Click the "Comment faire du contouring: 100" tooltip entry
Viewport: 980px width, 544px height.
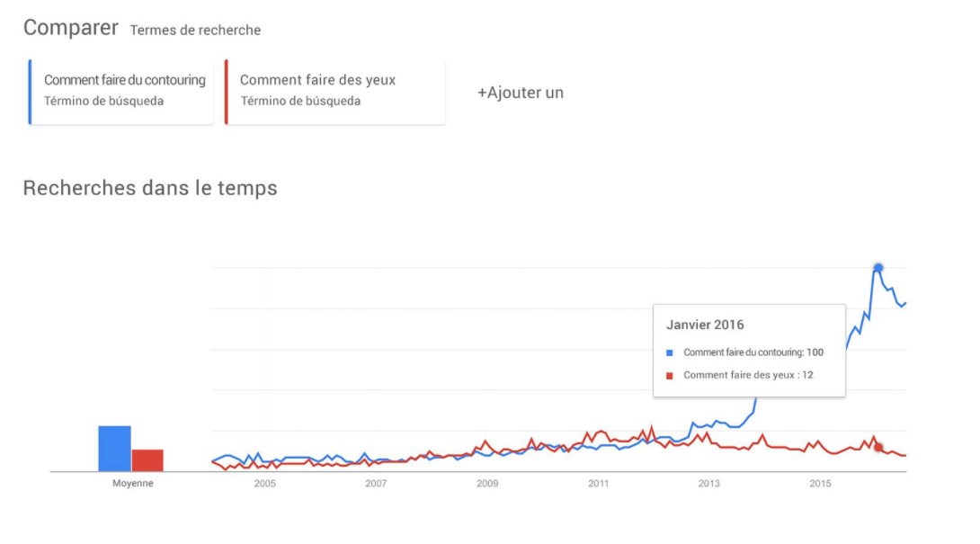click(753, 352)
